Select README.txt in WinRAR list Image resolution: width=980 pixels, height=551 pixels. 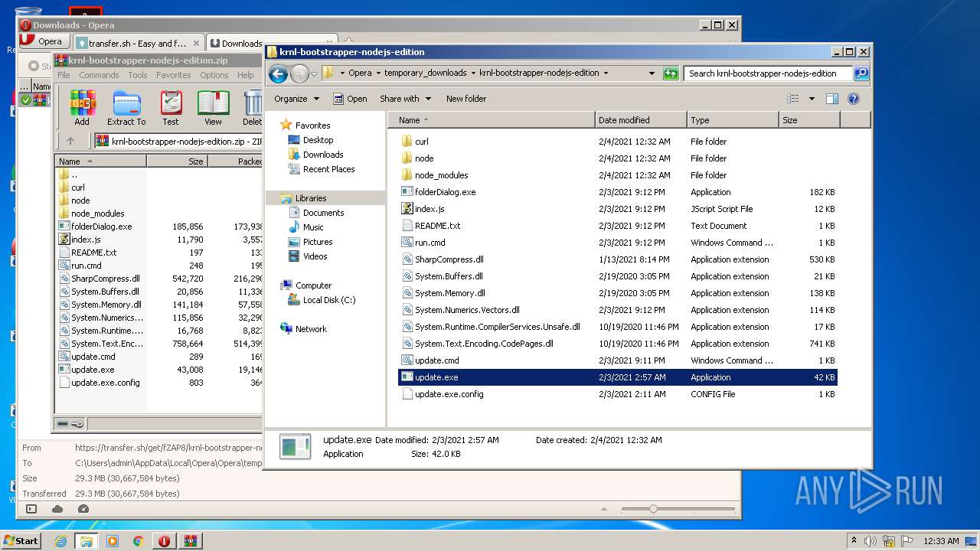(x=93, y=253)
